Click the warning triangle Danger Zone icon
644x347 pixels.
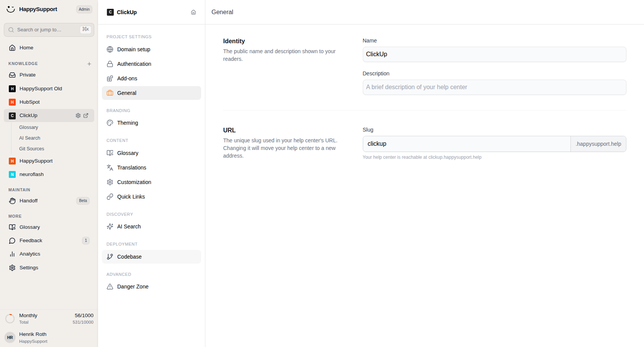pyautogui.click(x=110, y=287)
